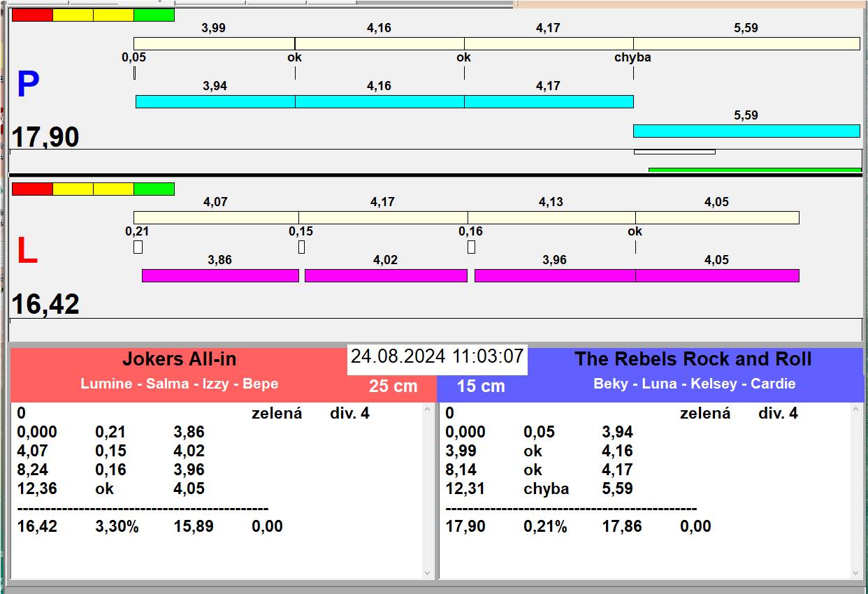Click the date and time stamp field
The height and width of the screenshot is (594, 868).
click(x=437, y=357)
